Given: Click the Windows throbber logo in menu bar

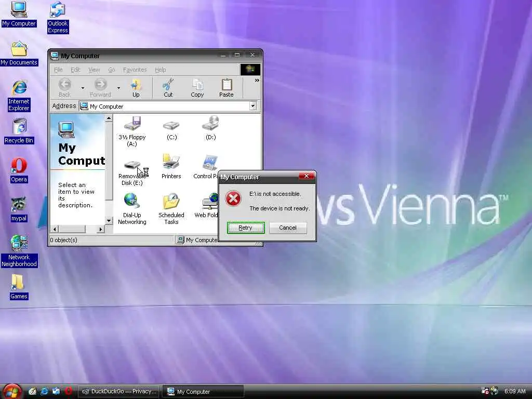Looking at the screenshot, I should tap(250, 69).
